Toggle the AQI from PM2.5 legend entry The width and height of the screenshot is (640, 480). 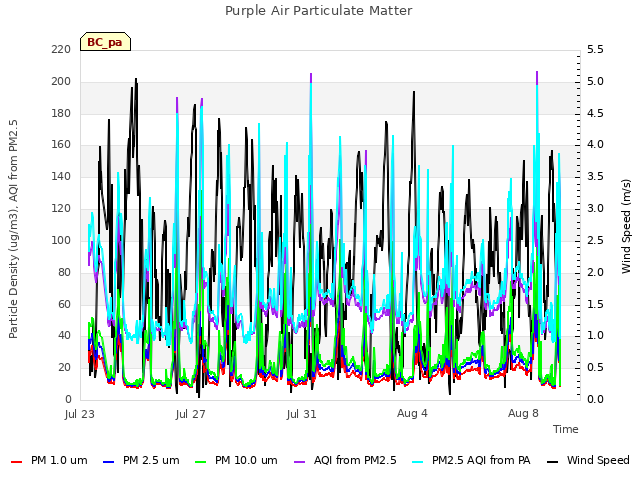(x=345, y=460)
